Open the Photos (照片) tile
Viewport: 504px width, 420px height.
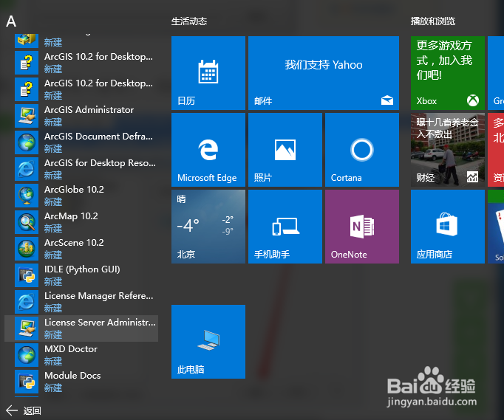(285, 150)
